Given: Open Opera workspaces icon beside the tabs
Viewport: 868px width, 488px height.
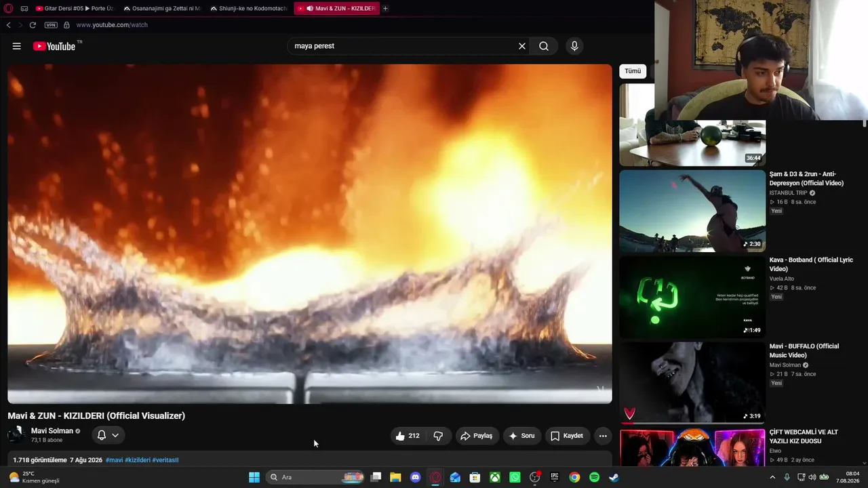Looking at the screenshot, I should (x=24, y=9).
